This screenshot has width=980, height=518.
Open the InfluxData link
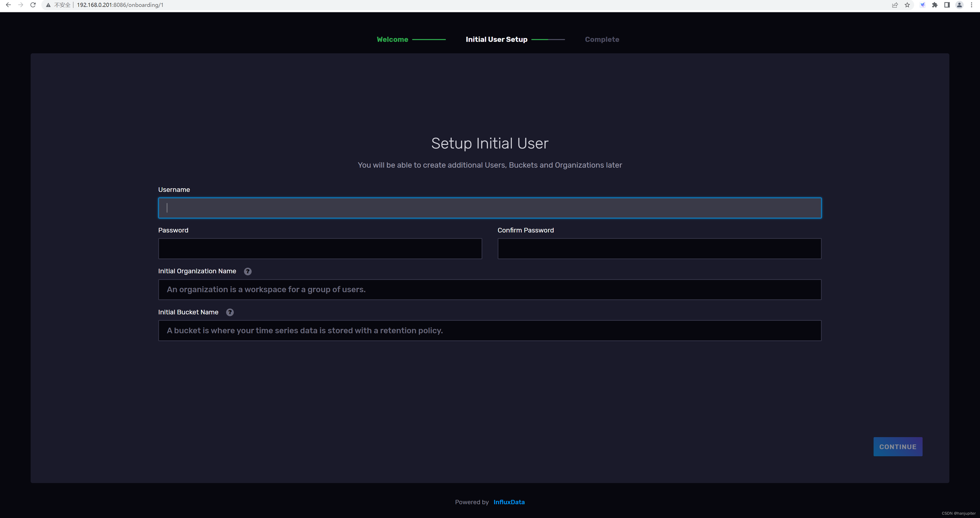(x=509, y=502)
